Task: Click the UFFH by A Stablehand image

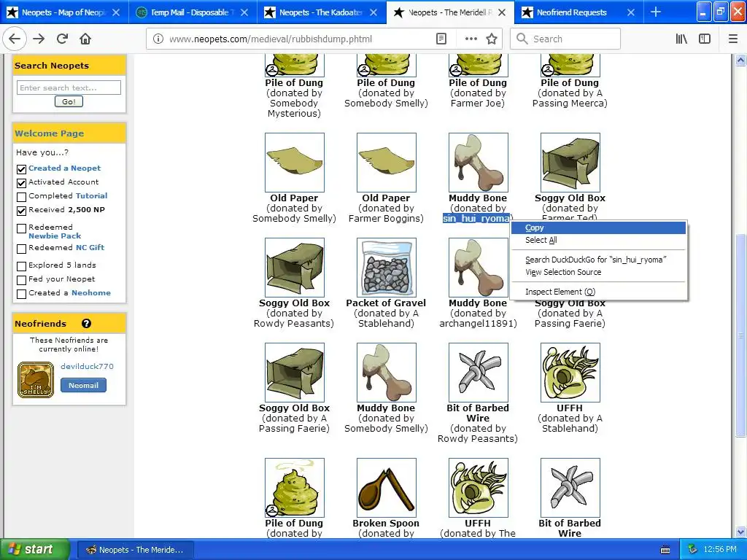Action: pos(570,373)
